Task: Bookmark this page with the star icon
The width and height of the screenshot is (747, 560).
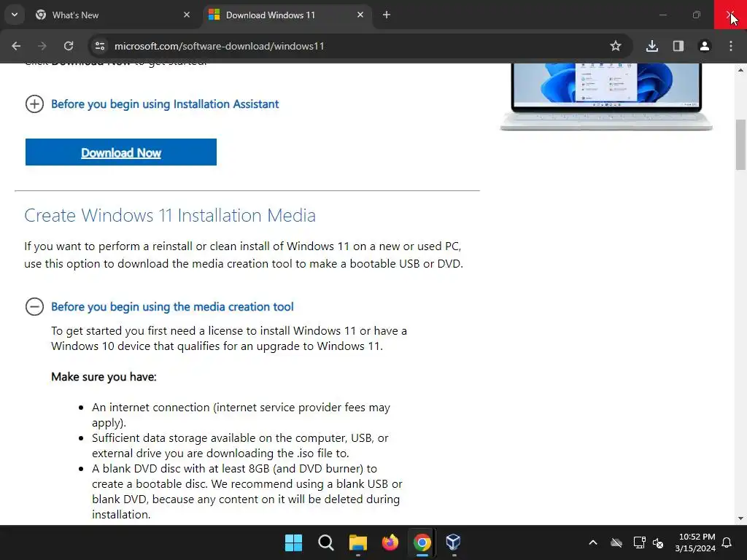Action: point(616,46)
